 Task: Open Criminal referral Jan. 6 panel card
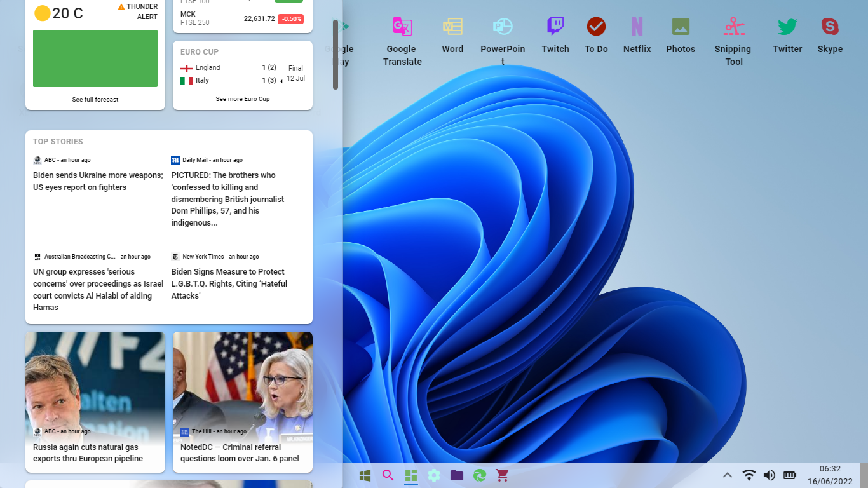coord(243,402)
